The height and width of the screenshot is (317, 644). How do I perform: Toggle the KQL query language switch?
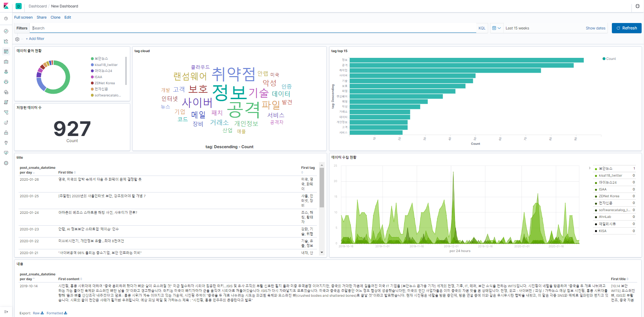tap(482, 28)
